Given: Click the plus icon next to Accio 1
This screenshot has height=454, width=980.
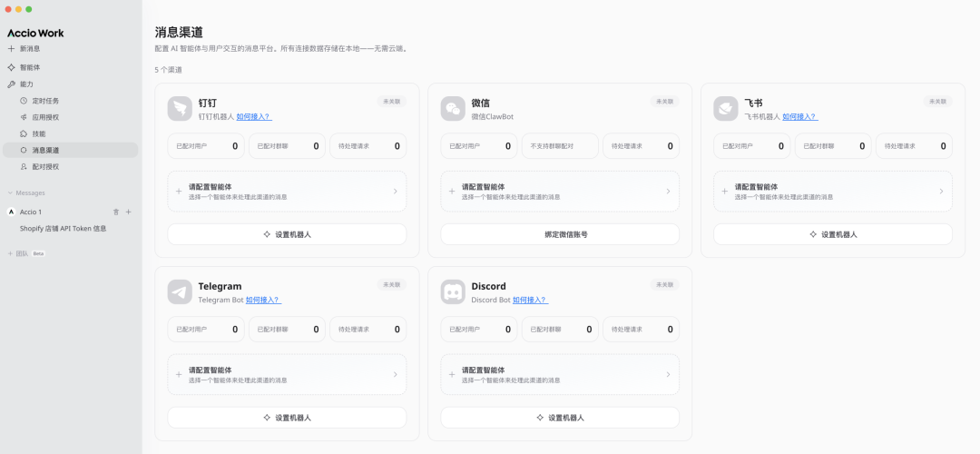Looking at the screenshot, I should pos(129,212).
